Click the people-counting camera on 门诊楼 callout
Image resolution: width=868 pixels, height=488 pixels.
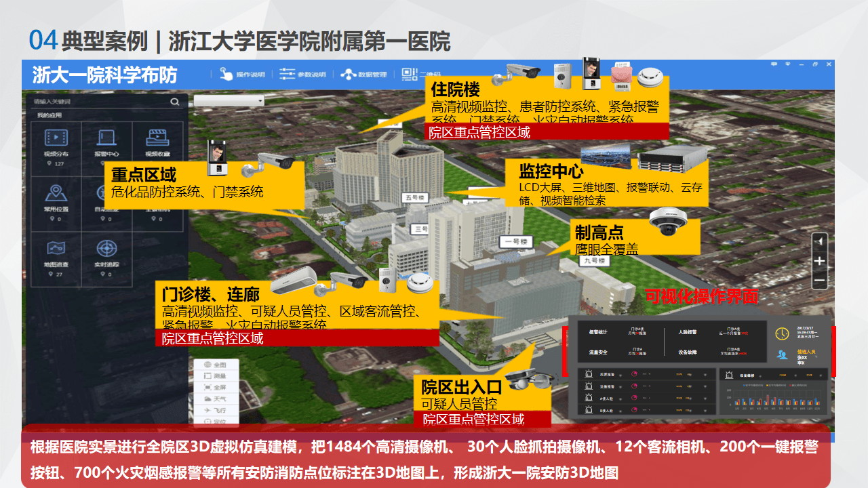(x=294, y=281)
